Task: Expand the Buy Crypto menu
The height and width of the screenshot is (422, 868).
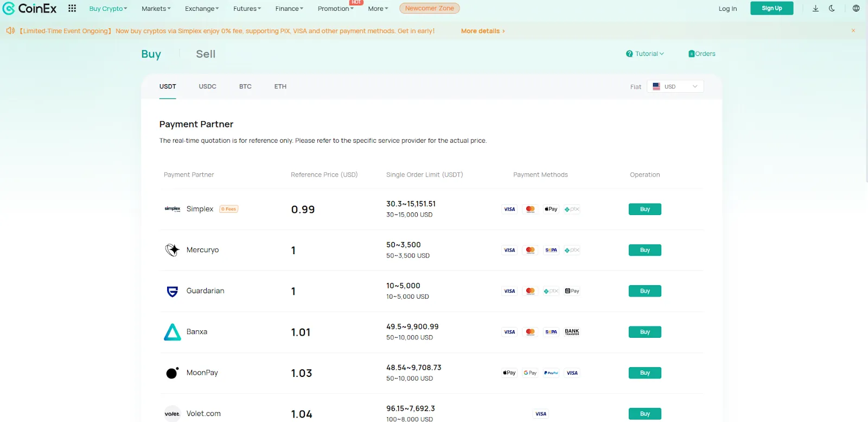Action: pos(108,9)
